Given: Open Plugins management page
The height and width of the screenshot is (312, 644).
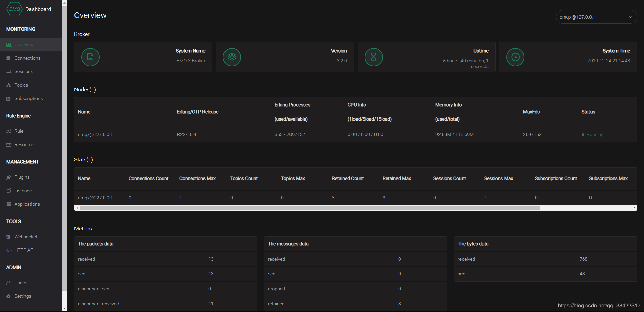Looking at the screenshot, I should pos(31,177).
